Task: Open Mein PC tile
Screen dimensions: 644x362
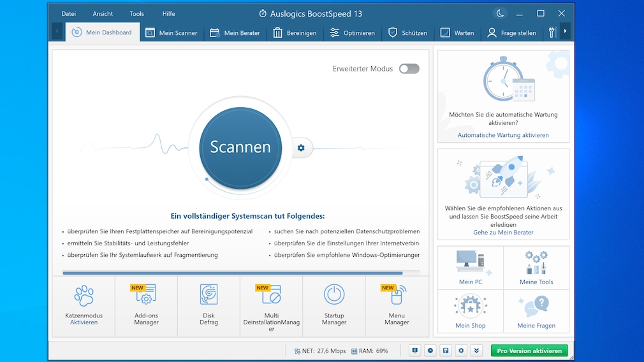Action: coord(471,267)
